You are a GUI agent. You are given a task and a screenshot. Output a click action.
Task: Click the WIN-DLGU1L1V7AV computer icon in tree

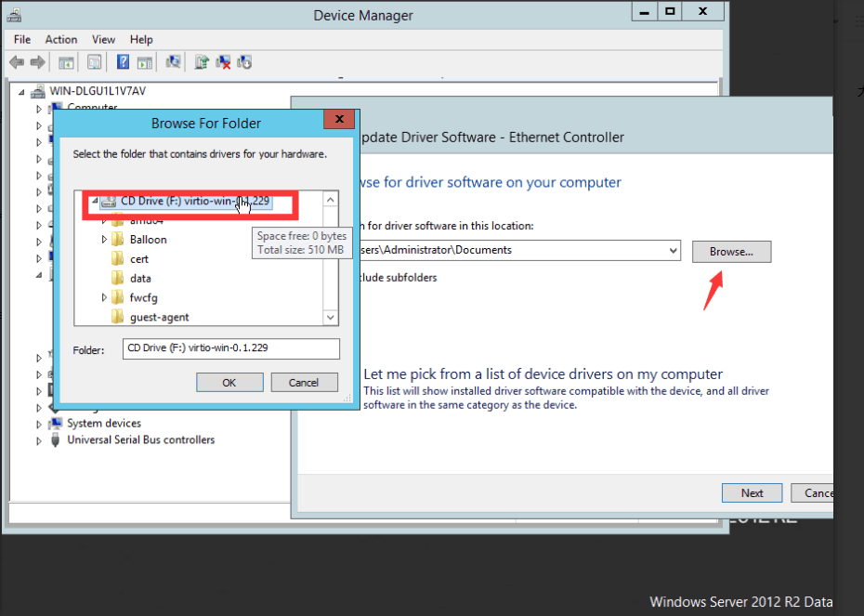[x=37, y=91]
